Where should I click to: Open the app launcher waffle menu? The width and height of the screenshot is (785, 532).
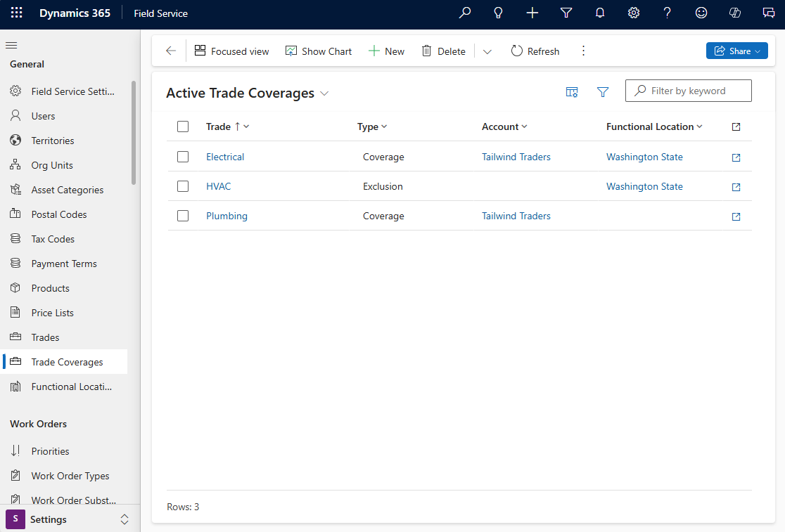coord(15,13)
